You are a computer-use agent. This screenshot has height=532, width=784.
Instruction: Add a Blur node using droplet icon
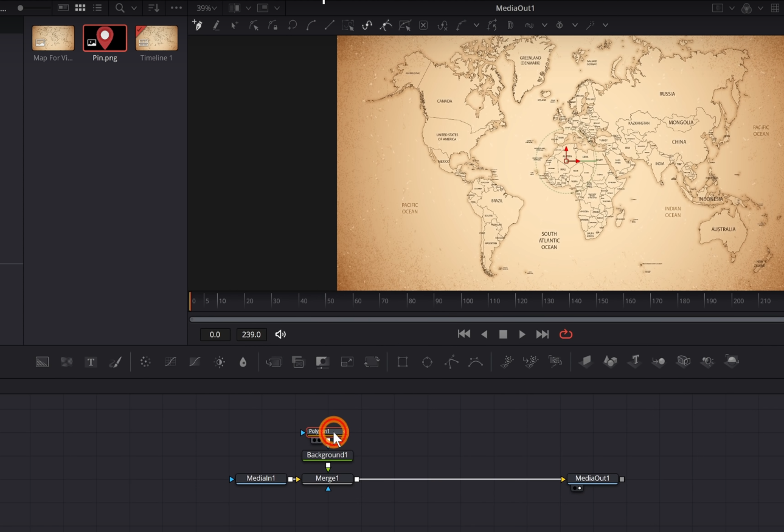pos(243,362)
